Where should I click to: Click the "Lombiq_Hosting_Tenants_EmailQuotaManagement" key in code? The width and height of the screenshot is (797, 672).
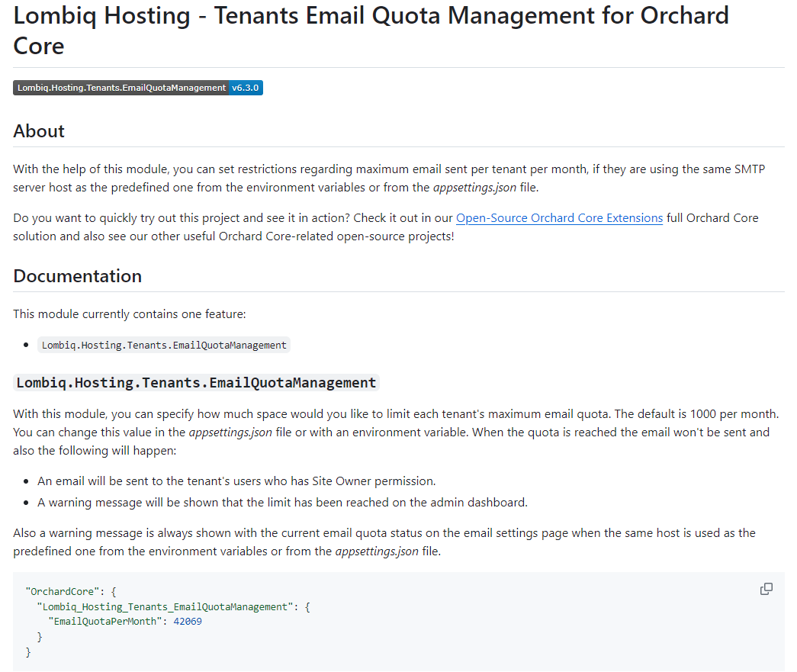point(166,606)
